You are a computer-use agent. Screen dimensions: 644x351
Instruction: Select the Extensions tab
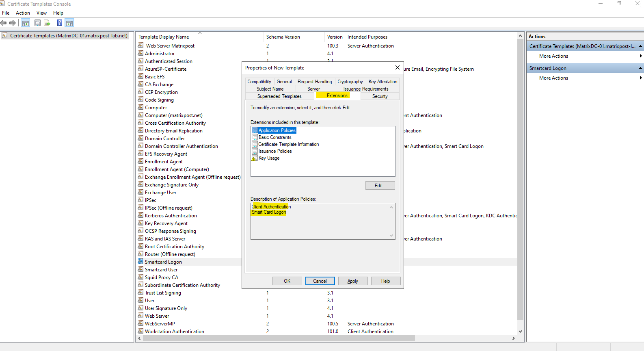(x=337, y=95)
